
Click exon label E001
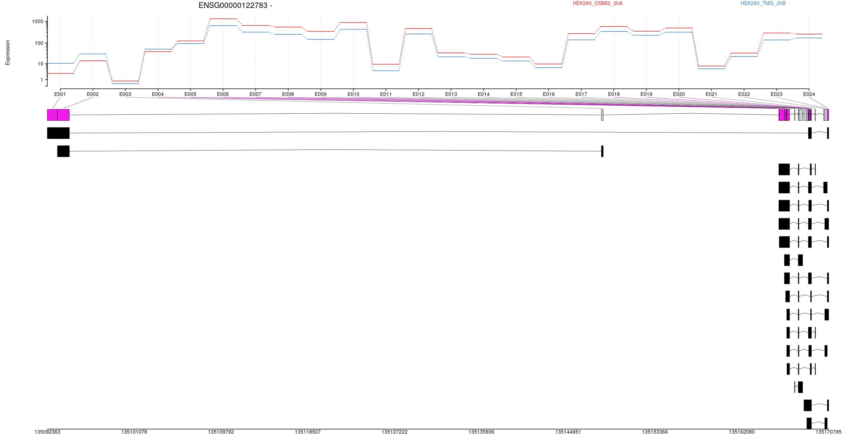(x=60, y=94)
